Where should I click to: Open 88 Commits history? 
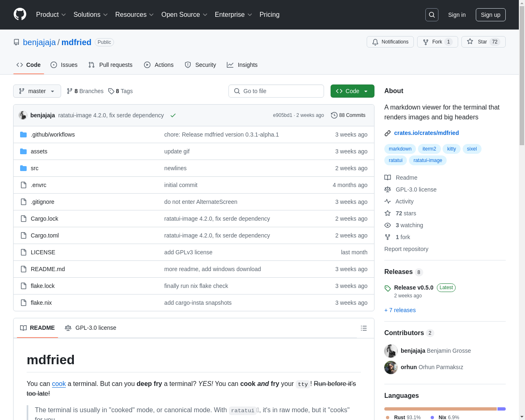point(348,115)
